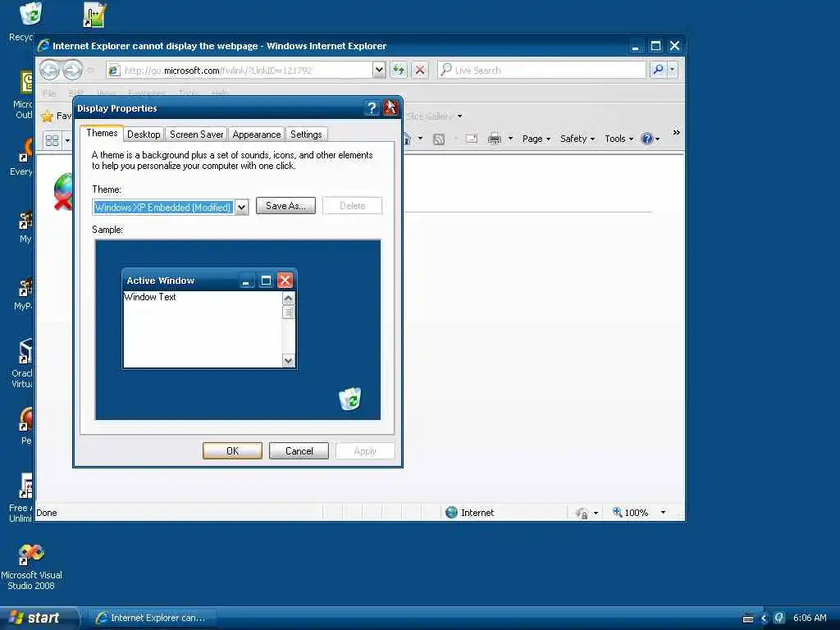
Task: Select the notepad shortcut icon on the desktop
Action: pos(95,15)
